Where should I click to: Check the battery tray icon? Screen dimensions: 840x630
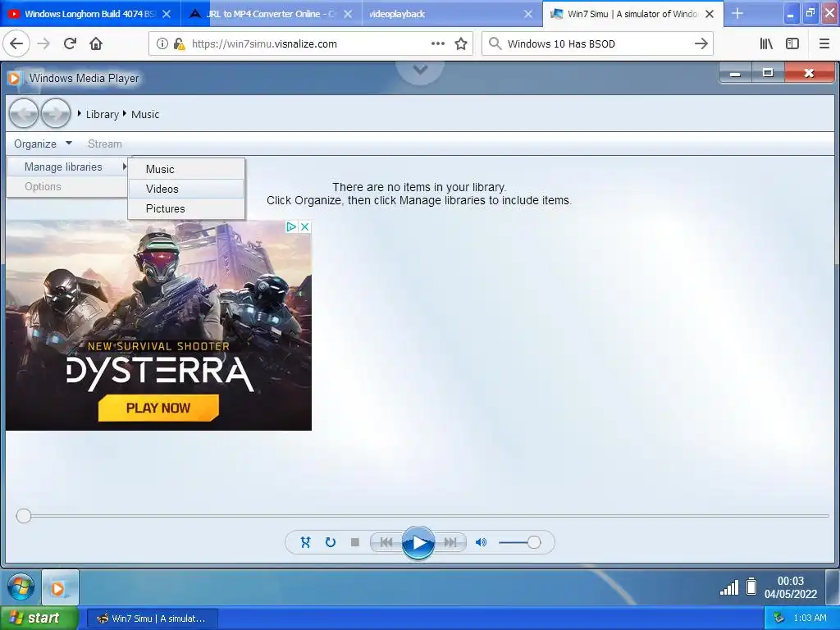click(x=751, y=587)
